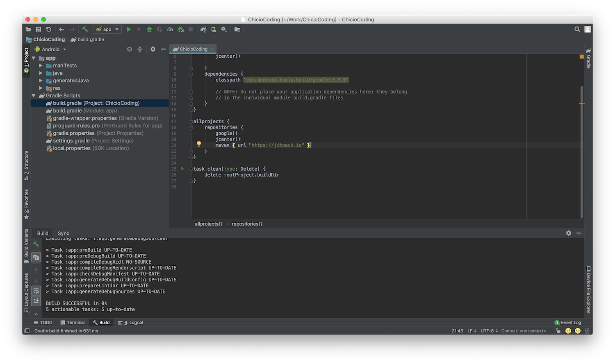Open the TODO tool window
This screenshot has height=364, width=615.
click(x=43, y=323)
